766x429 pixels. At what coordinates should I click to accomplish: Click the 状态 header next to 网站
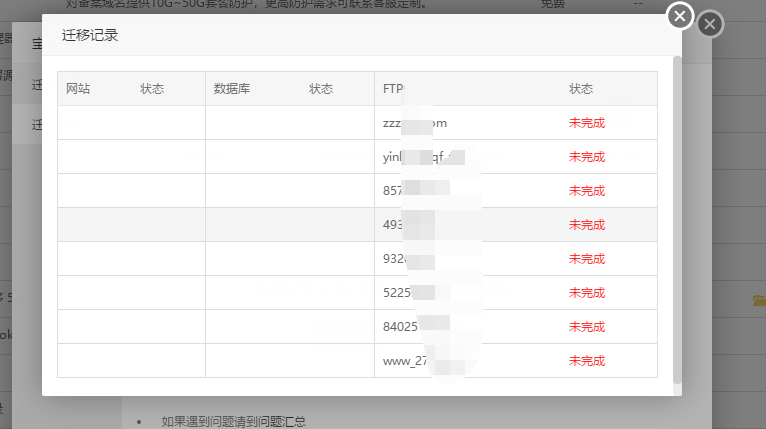(x=152, y=88)
